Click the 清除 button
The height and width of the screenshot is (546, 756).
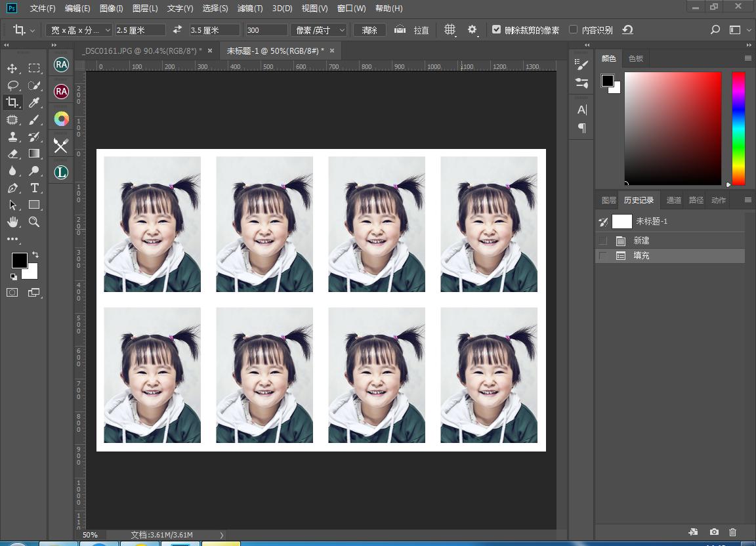pyautogui.click(x=369, y=30)
